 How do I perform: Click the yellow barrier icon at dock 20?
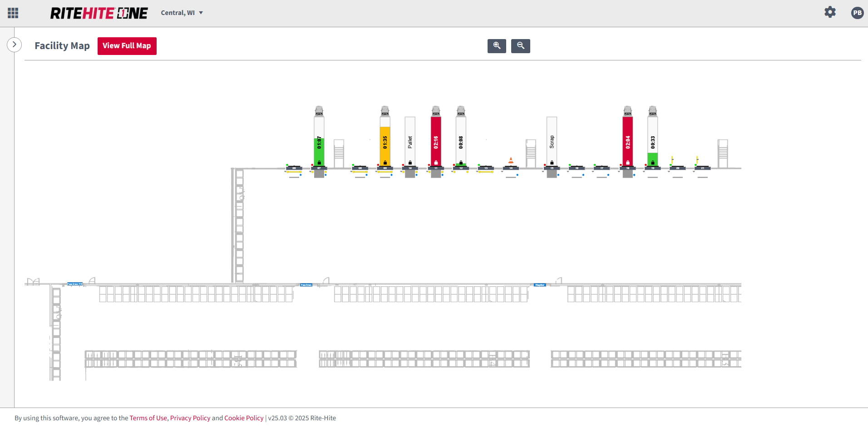(x=672, y=160)
